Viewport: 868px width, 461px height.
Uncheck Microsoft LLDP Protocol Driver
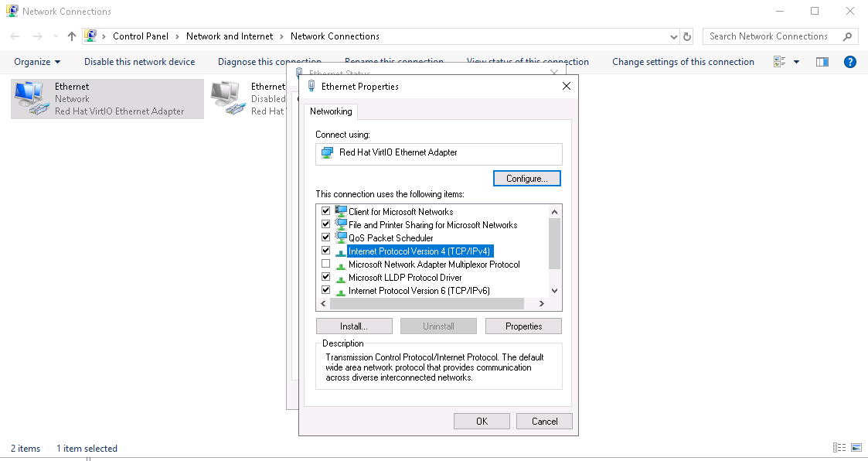325,276
